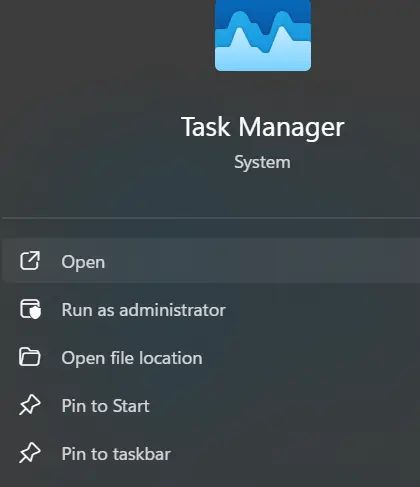Click the Open file location folder icon

pyautogui.click(x=30, y=357)
